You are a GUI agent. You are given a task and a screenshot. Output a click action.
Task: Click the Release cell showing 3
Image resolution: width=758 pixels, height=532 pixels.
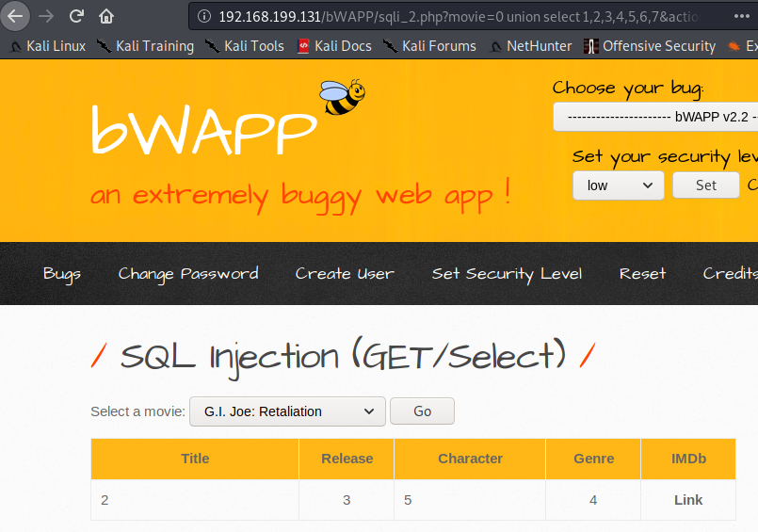pos(347,500)
